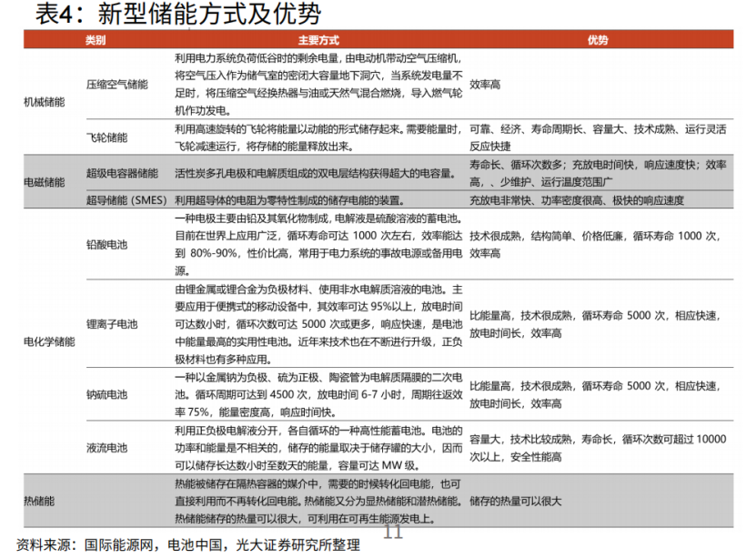Screen dimensions: 756x559
Task: Click the 超导储能 (SMES) row label
Action: (126, 199)
